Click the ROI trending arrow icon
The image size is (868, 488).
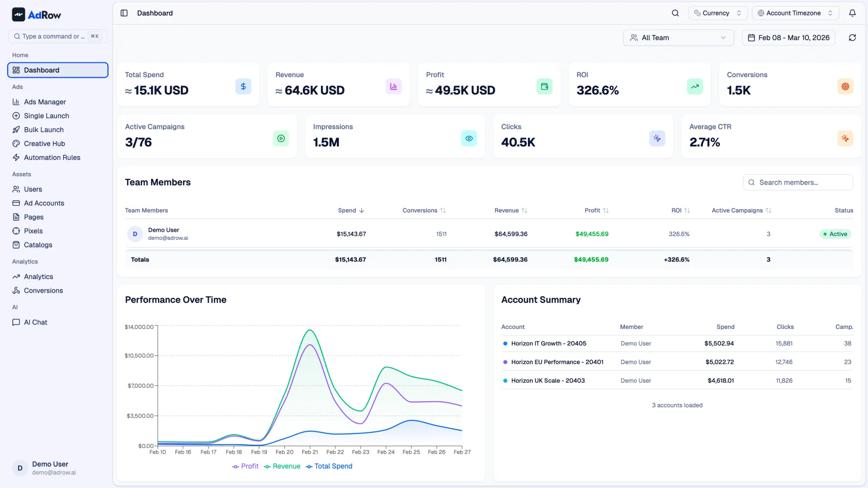pos(694,86)
